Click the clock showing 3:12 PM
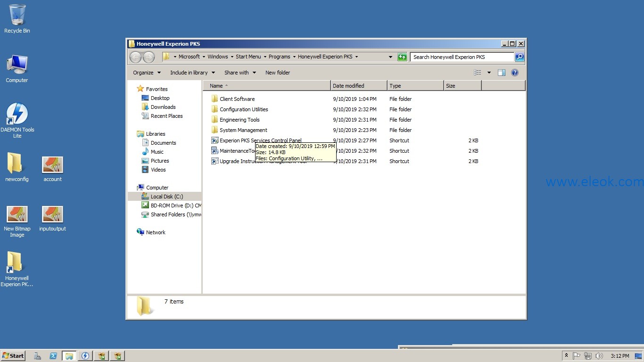The height and width of the screenshot is (362, 644). tap(619, 356)
